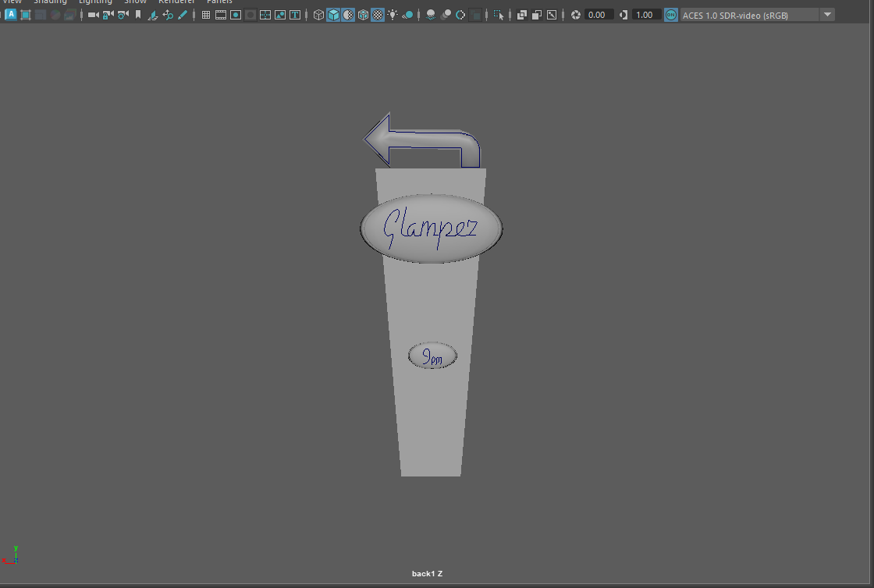Toggle the viewport Grid icon
Screen dimensions: 874x588
(x=206, y=15)
